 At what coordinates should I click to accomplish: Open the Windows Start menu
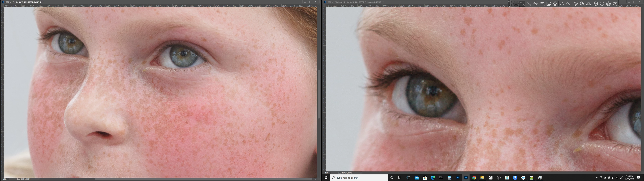(x=326, y=178)
